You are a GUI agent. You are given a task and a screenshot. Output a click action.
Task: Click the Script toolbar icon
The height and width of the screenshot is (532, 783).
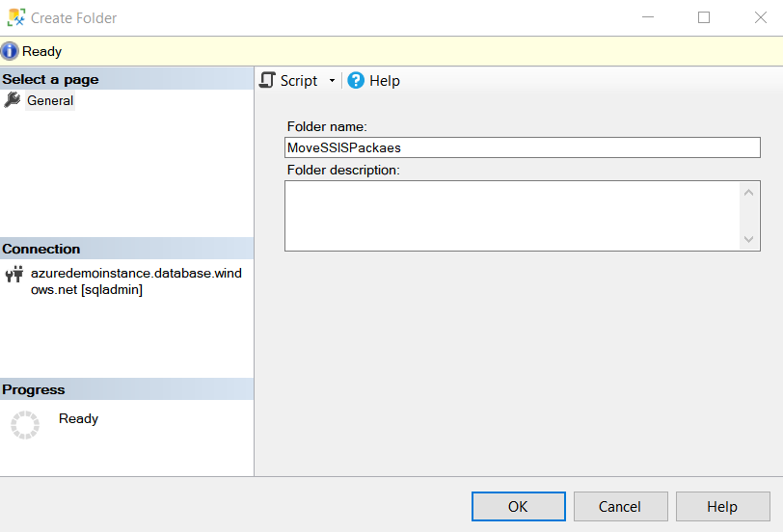tap(268, 81)
